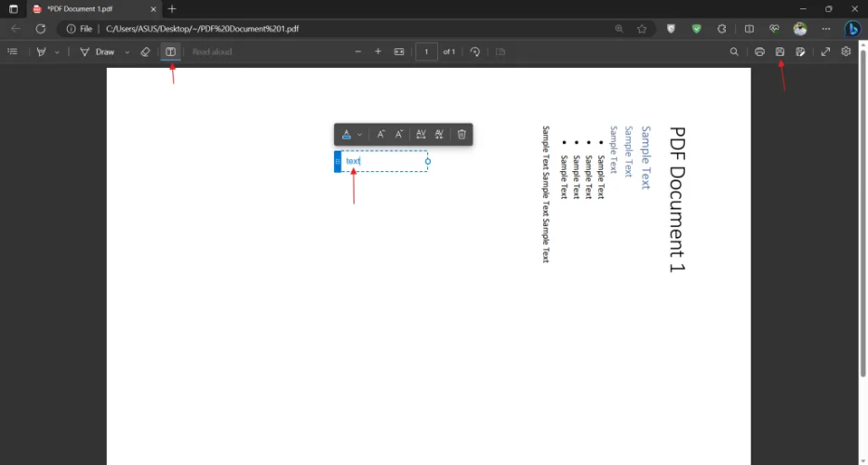Click the Save as icon

[800, 51]
